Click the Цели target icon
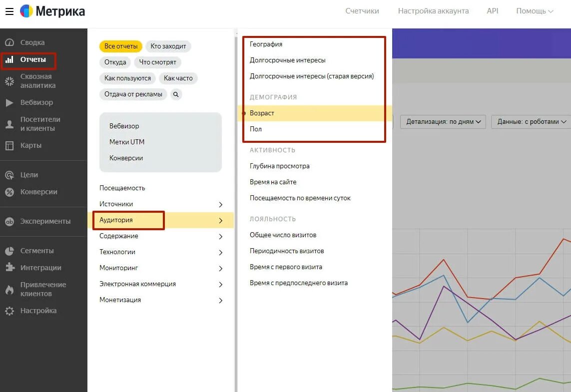 9,175
